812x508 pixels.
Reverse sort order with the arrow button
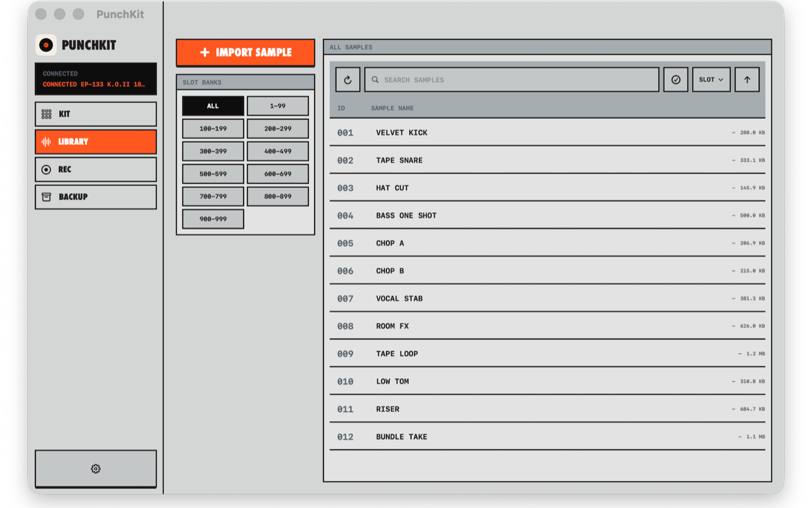point(747,80)
